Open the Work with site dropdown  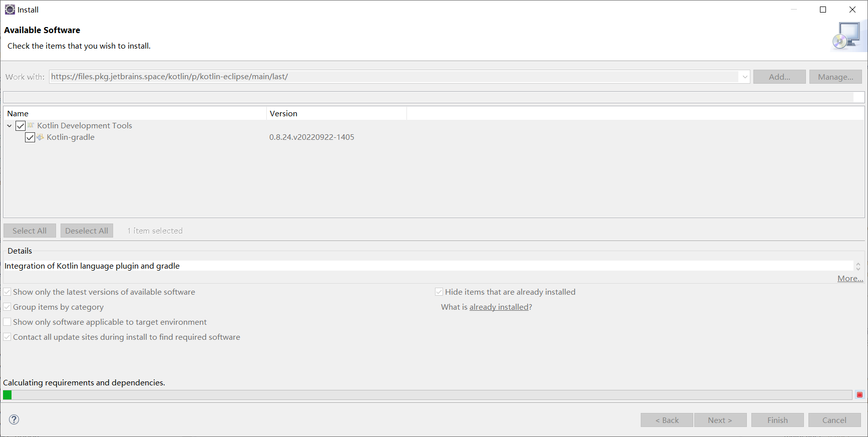click(745, 77)
